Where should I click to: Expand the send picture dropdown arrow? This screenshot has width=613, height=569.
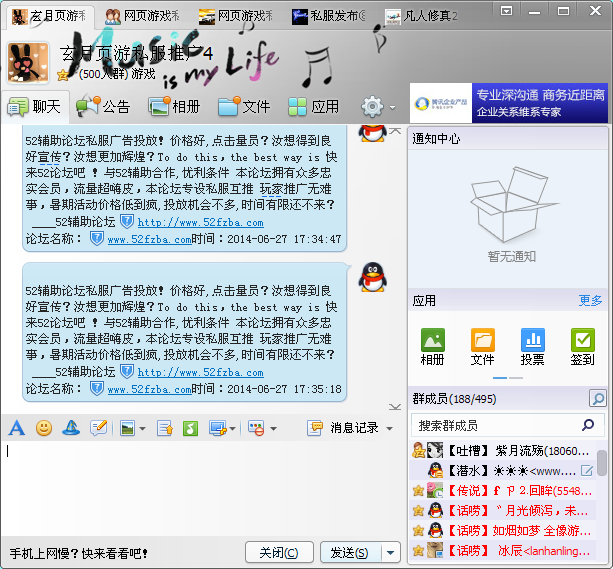[x=143, y=428]
